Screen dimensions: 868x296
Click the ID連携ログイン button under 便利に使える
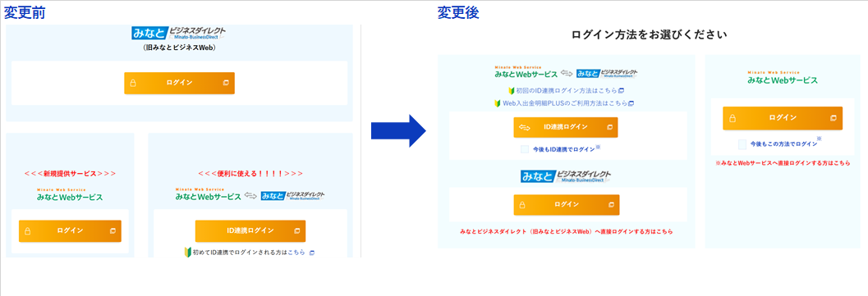point(250,231)
